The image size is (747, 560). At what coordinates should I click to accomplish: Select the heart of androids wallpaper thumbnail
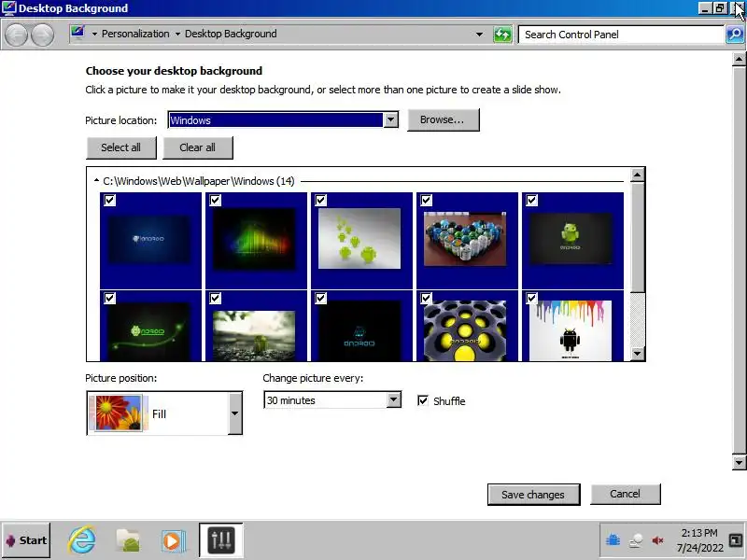coord(465,239)
